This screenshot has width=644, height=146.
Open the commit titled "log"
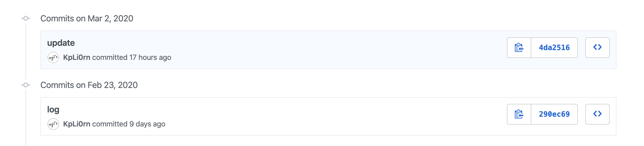53,109
